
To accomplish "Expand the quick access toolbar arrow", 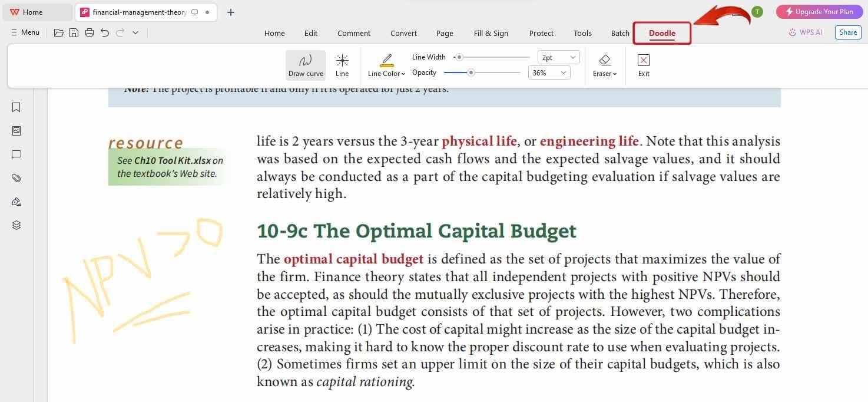I will pos(135,32).
